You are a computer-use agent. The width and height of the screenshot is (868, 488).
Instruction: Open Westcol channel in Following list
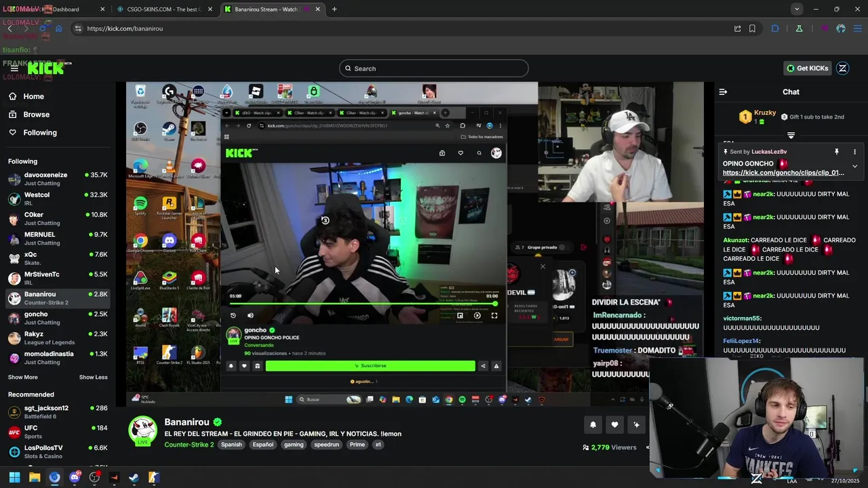[58, 199]
